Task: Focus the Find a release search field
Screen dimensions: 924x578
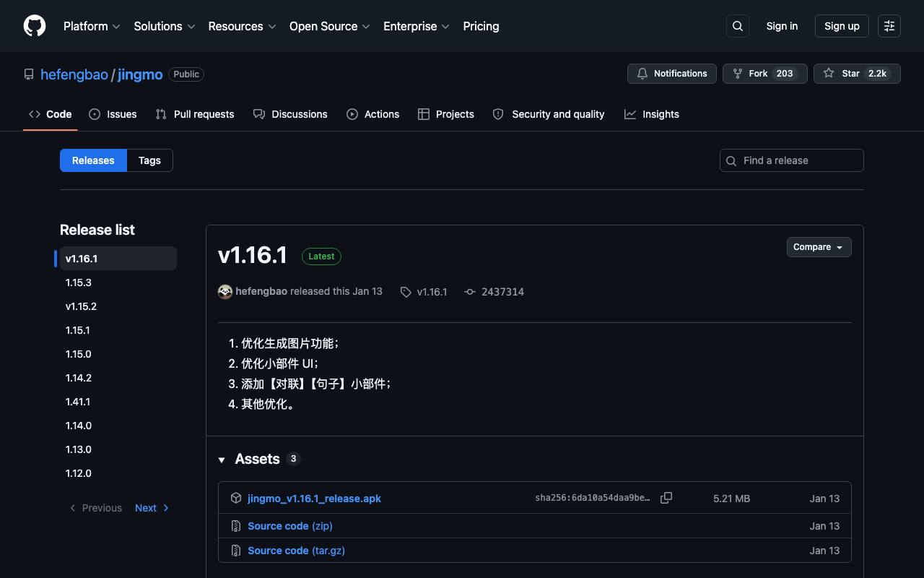Action: point(792,160)
